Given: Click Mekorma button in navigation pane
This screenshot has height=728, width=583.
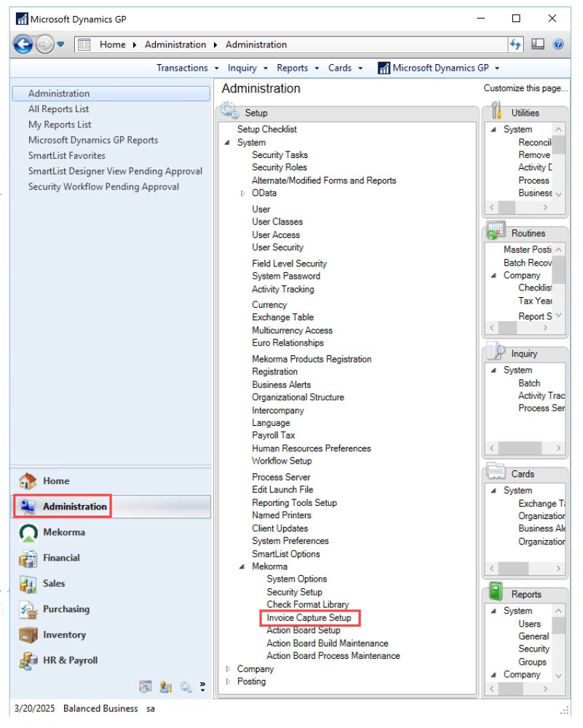Looking at the screenshot, I should tap(111, 532).
